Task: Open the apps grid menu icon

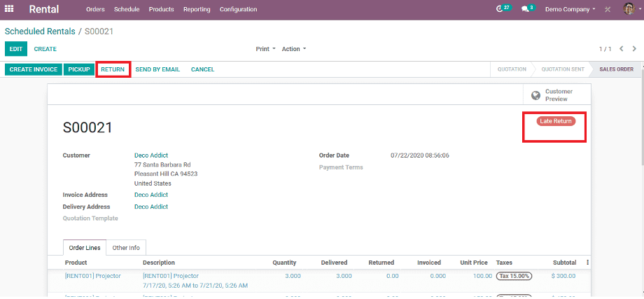Action: pyautogui.click(x=10, y=10)
